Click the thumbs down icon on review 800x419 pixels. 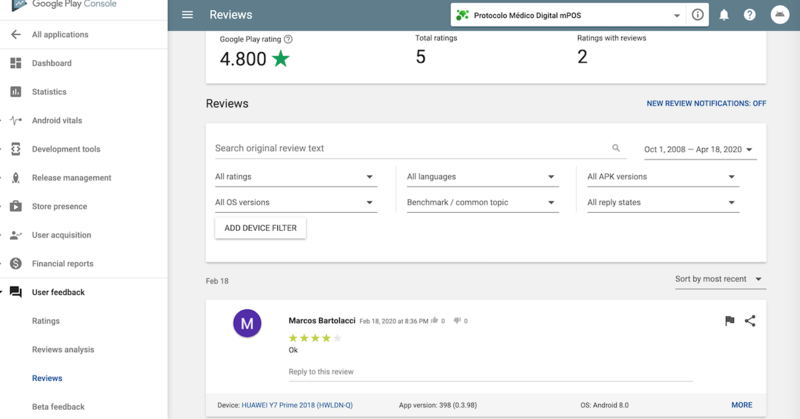click(457, 321)
